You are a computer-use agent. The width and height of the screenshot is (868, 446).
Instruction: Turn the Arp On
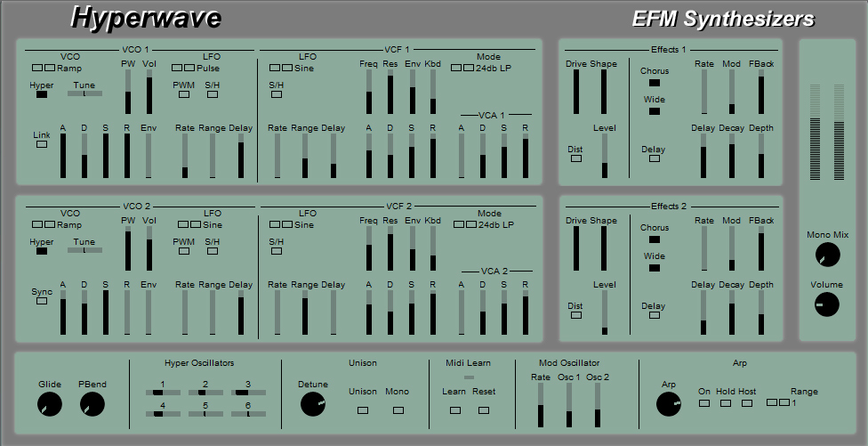pos(704,403)
